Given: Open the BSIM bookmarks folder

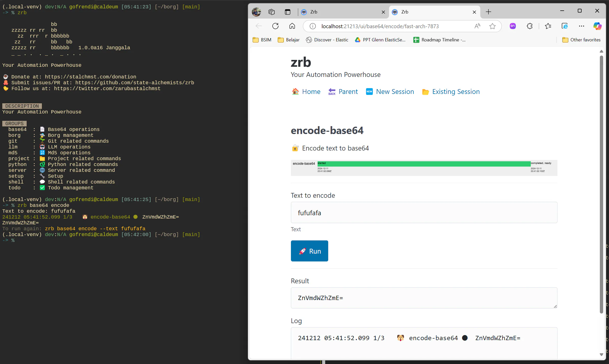Looking at the screenshot, I should [262, 40].
